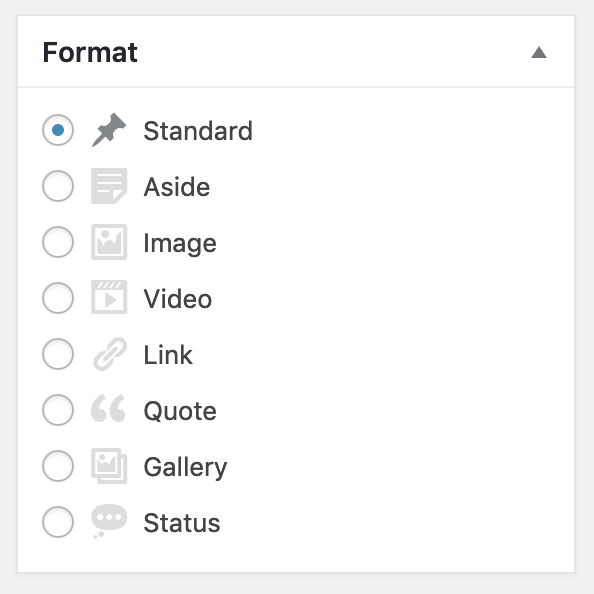Click the Standard pushpin icon
Screen dimensions: 594x594
tap(109, 130)
